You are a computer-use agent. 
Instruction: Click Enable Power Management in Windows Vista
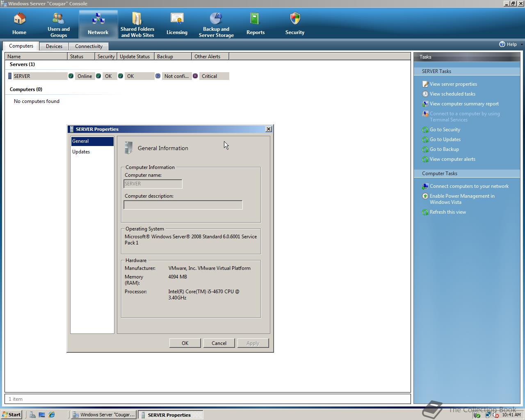[x=462, y=199]
